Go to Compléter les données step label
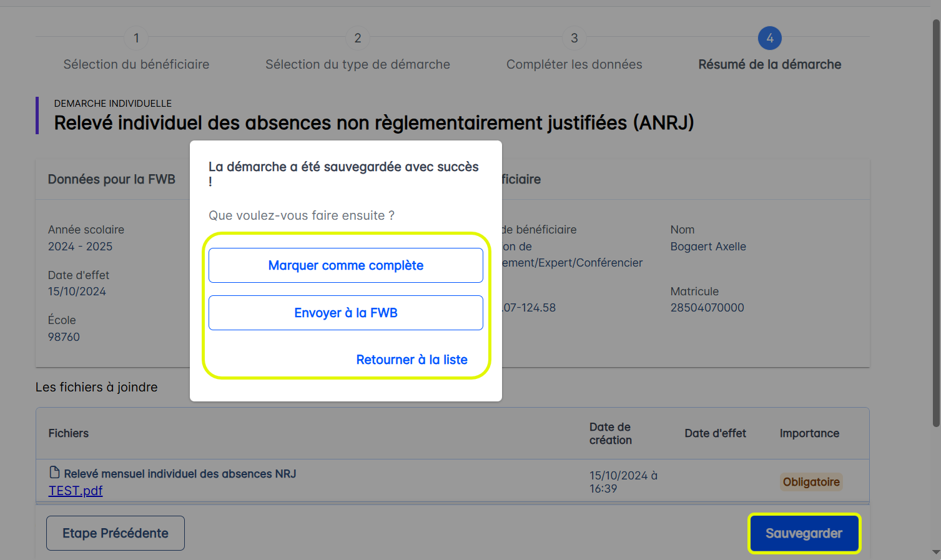The width and height of the screenshot is (941, 560). pos(574,64)
